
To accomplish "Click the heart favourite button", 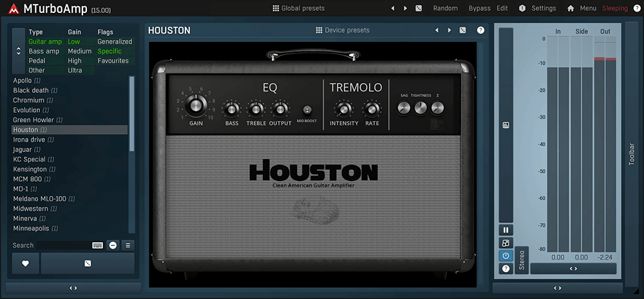I will (26, 264).
